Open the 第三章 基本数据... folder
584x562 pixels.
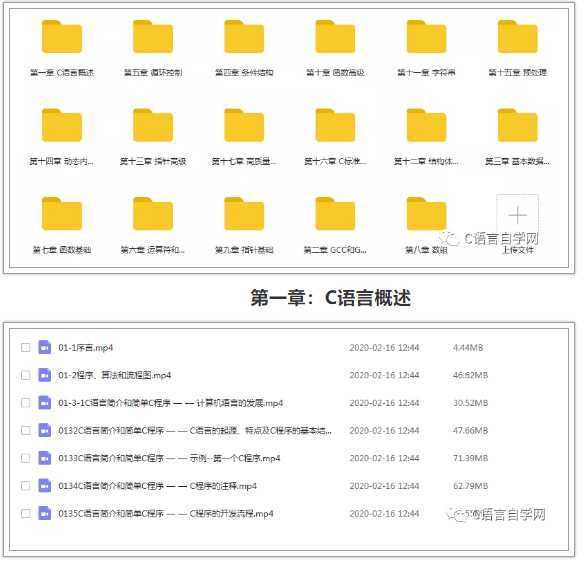point(518,126)
